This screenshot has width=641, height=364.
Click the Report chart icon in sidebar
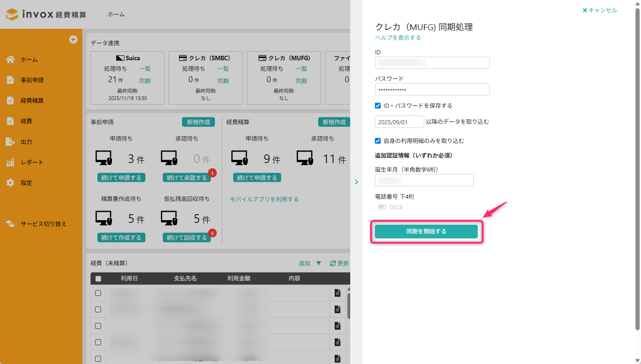point(10,162)
